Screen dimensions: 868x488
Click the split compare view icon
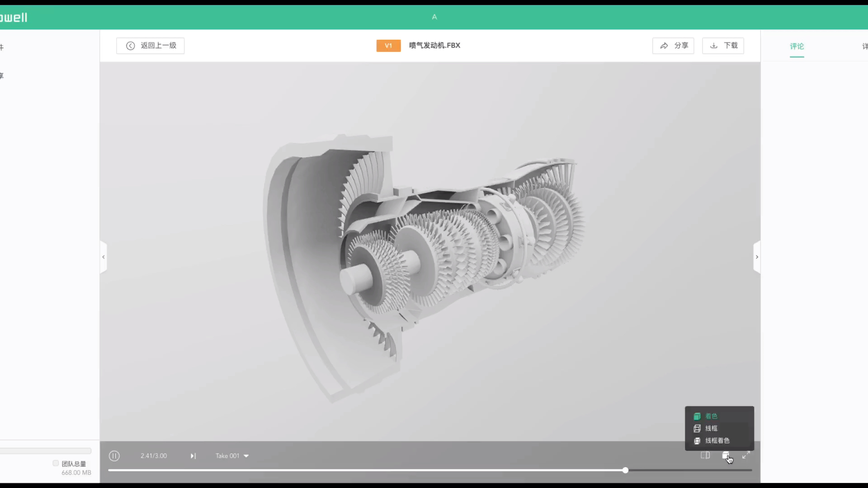coord(705,455)
